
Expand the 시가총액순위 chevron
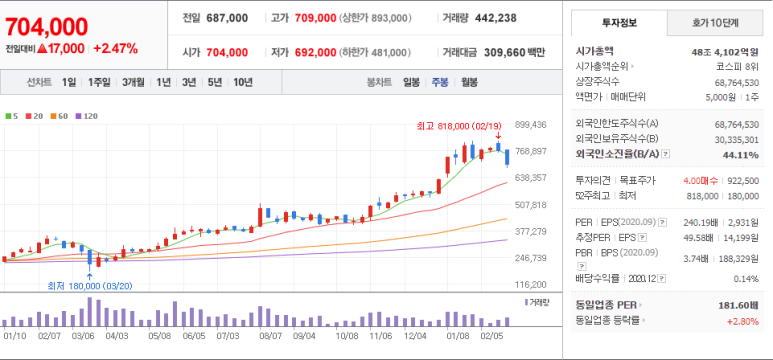(632, 67)
